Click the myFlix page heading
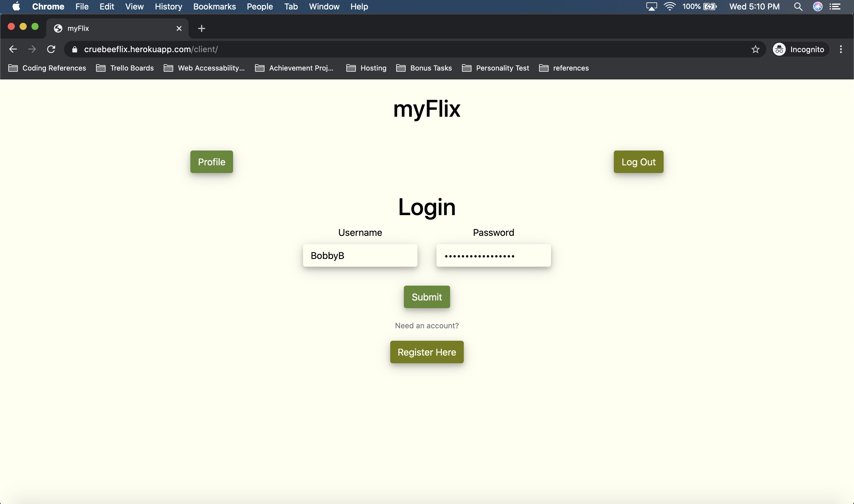 pyautogui.click(x=427, y=109)
